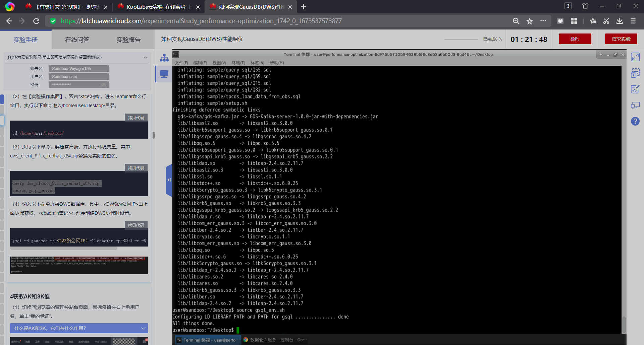
Task: Click the browser logo in the top-left corner
Action: (x=10, y=7)
